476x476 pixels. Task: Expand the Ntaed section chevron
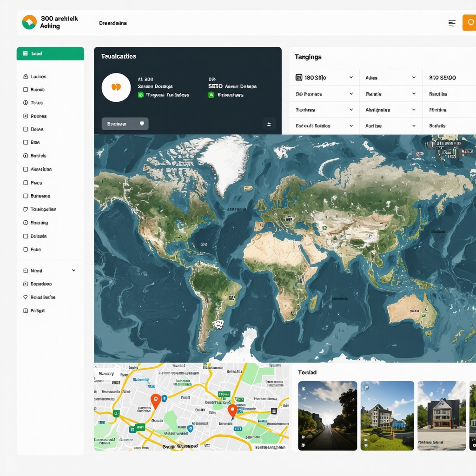coord(73,270)
